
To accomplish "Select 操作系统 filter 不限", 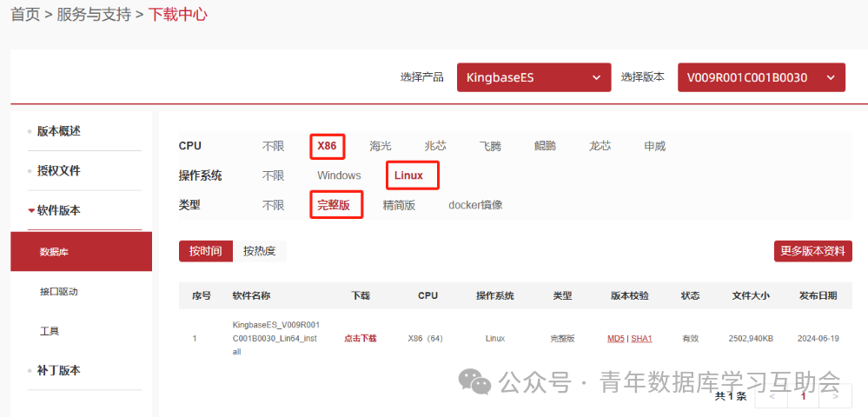I will pyautogui.click(x=273, y=175).
